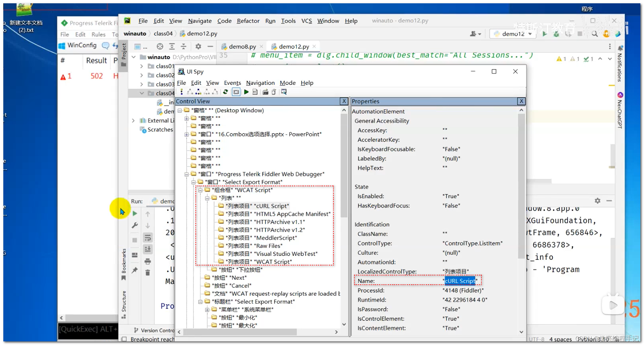Open the on-screen keyboard tool in UI Spy

coord(265,92)
